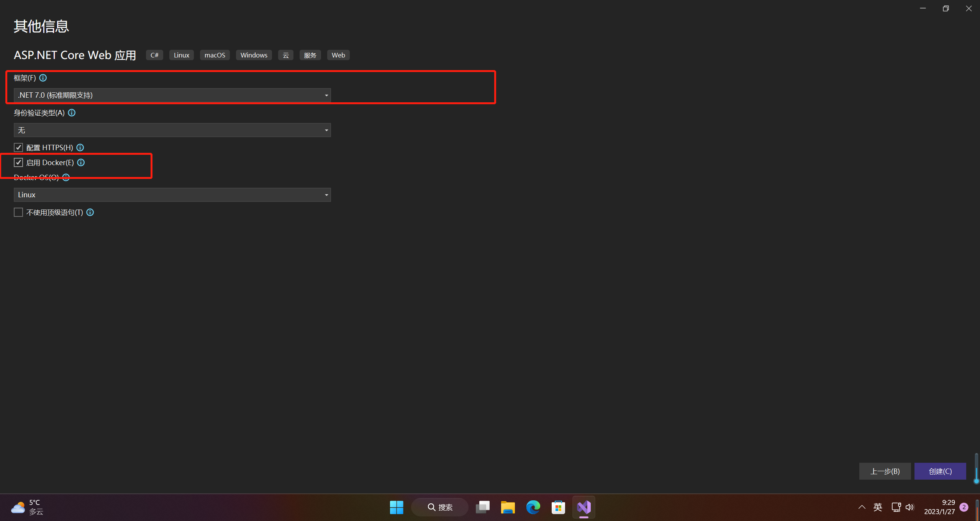Click the 其他信息 heading
The height and width of the screenshot is (521, 980).
41,26
